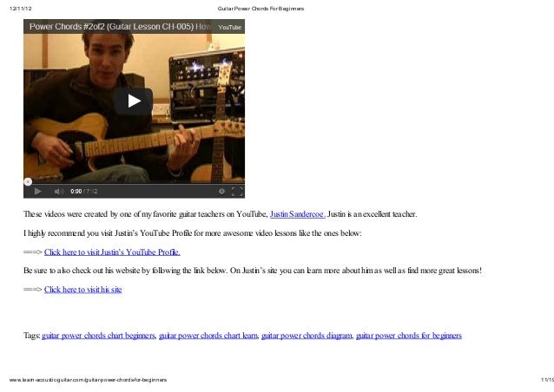
Task: Follow the 'Click here to visit his site' link
Action: click(x=83, y=290)
